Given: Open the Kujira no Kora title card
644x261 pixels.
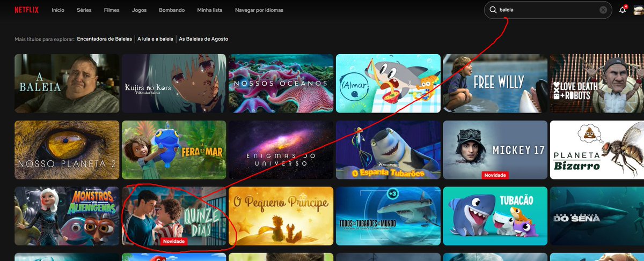Looking at the screenshot, I should 174,83.
